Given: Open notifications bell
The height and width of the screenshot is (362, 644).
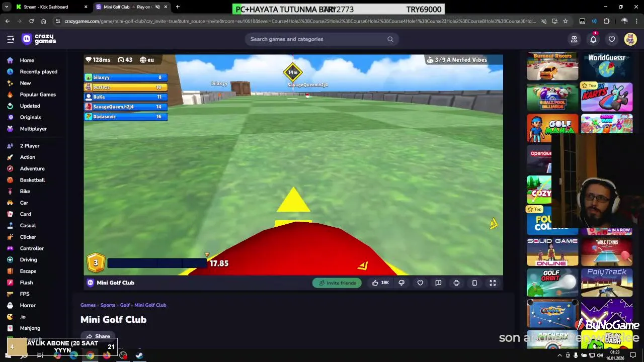Looking at the screenshot, I should (x=593, y=39).
